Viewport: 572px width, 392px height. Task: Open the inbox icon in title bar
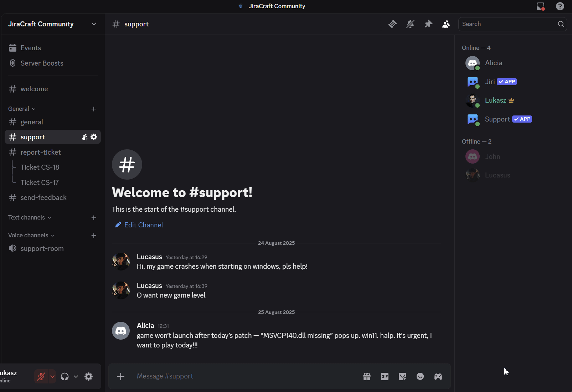pos(541,6)
